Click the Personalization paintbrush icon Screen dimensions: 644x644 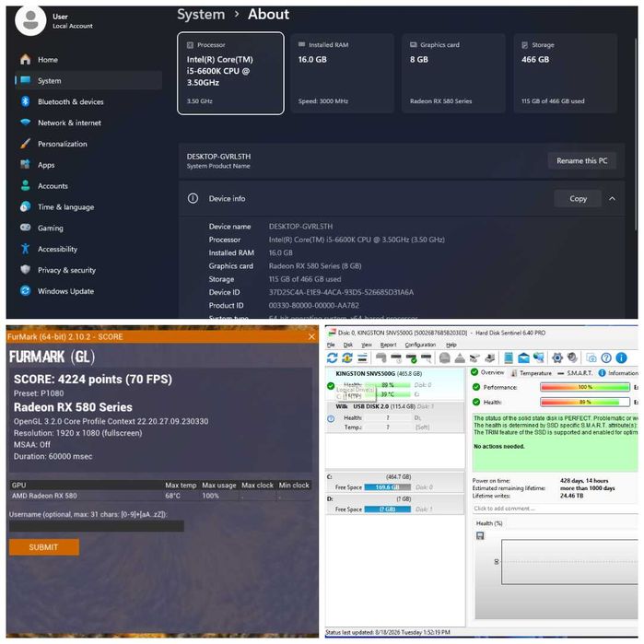point(26,144)
